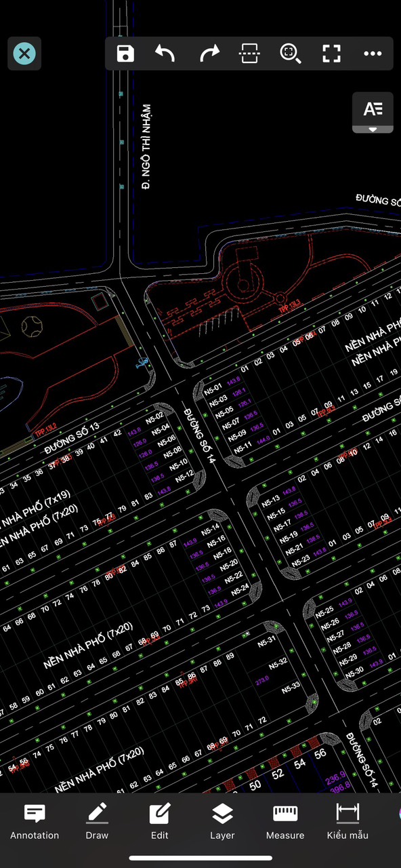Open the section/clip view tool icon
401x868 pixels.
pyautogui.click(x=249, y=54)
